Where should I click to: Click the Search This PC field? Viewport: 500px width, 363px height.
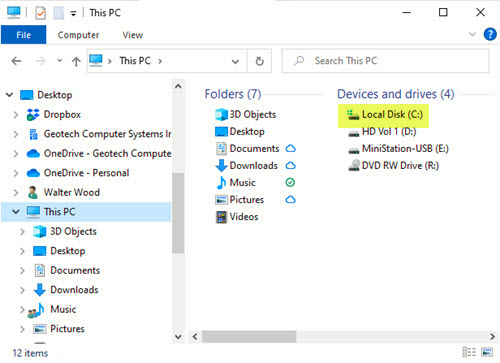pyautogui.click(x=385, y=61)
